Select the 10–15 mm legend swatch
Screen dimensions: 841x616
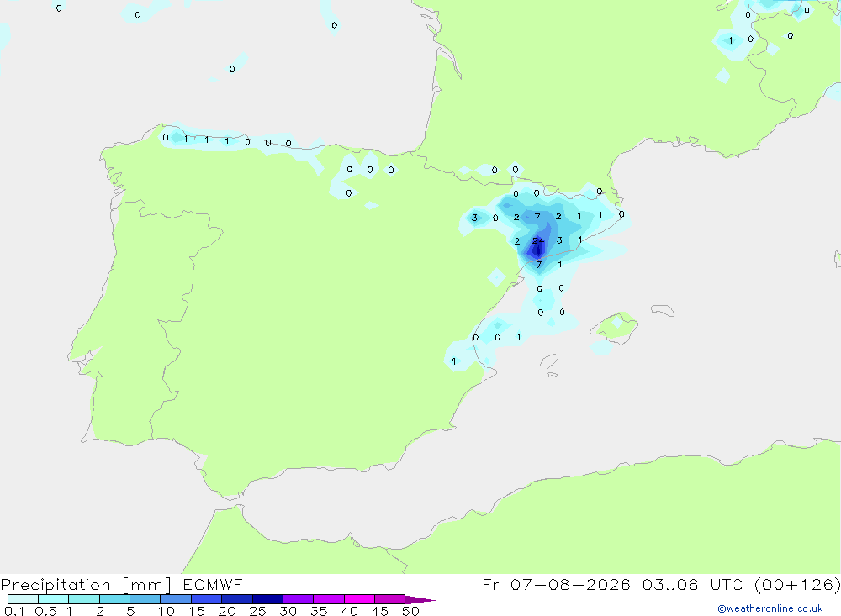coord(176,599)
